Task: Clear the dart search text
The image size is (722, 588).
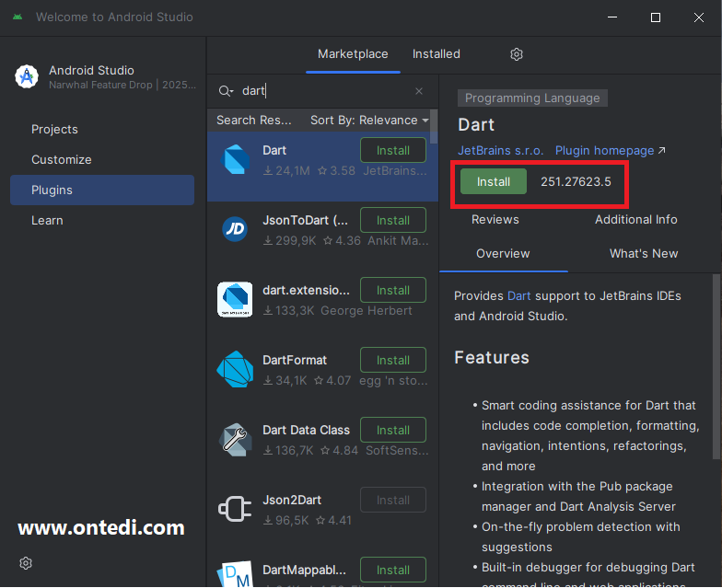Action: click(418, 91)
